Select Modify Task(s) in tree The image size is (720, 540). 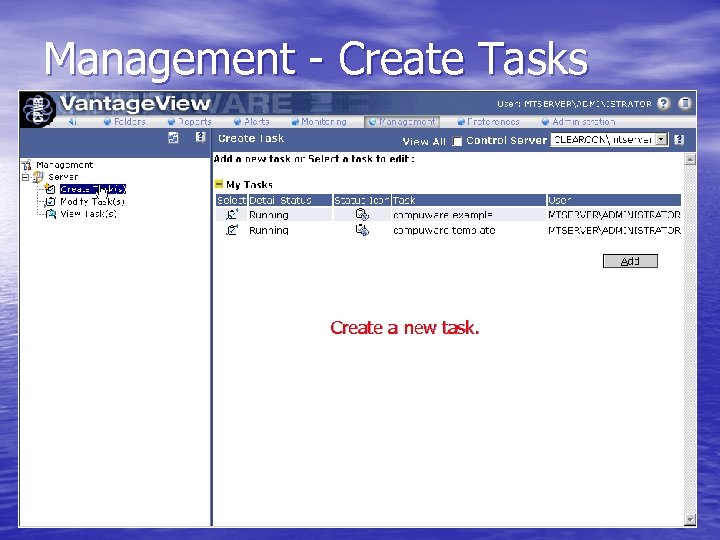tap(92, 202)
